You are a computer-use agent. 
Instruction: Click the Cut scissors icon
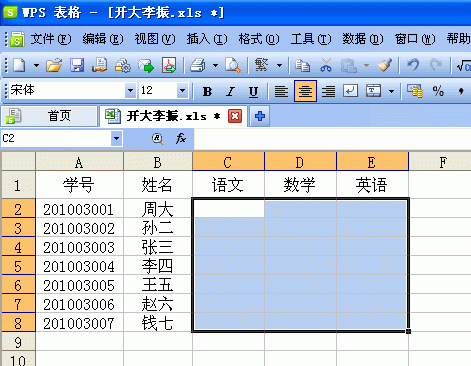pos(326,65)
